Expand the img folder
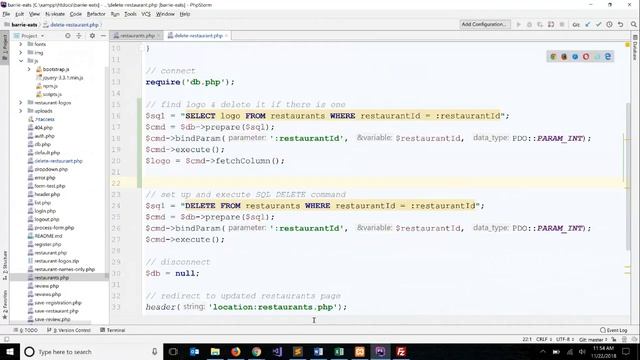This screenshot has height=360, width=640. point(21,53)
